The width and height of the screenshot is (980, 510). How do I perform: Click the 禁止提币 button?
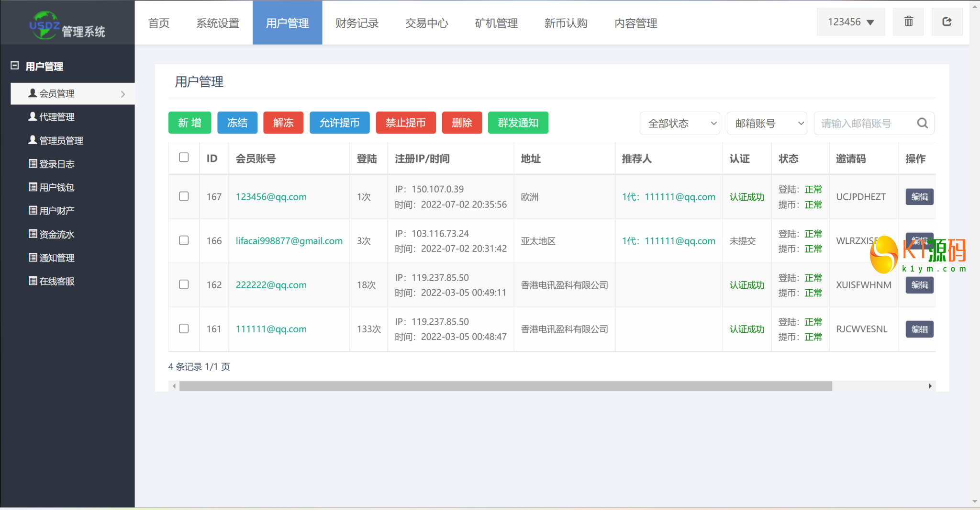[405, 123]
